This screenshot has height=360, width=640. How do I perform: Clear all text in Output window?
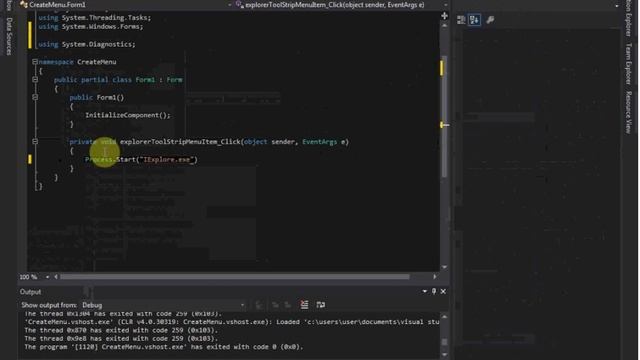pyautogui.click(x=304, y=304)
